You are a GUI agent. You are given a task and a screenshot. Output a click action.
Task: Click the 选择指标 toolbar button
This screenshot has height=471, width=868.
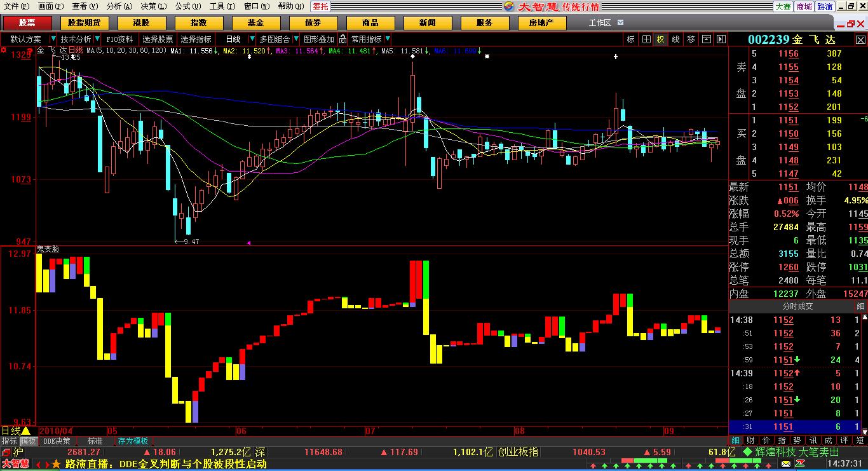point(196,39)
